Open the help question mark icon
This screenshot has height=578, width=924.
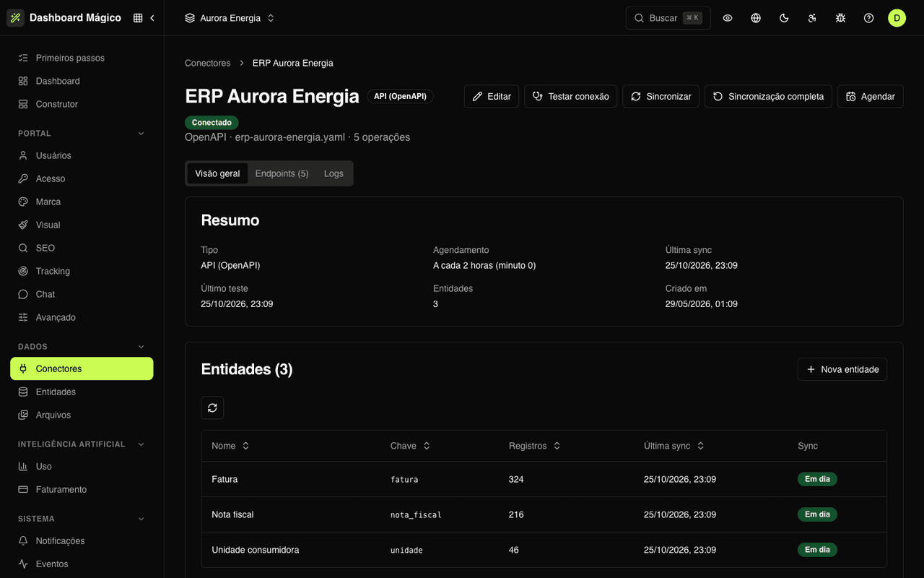tap(868, 18)
